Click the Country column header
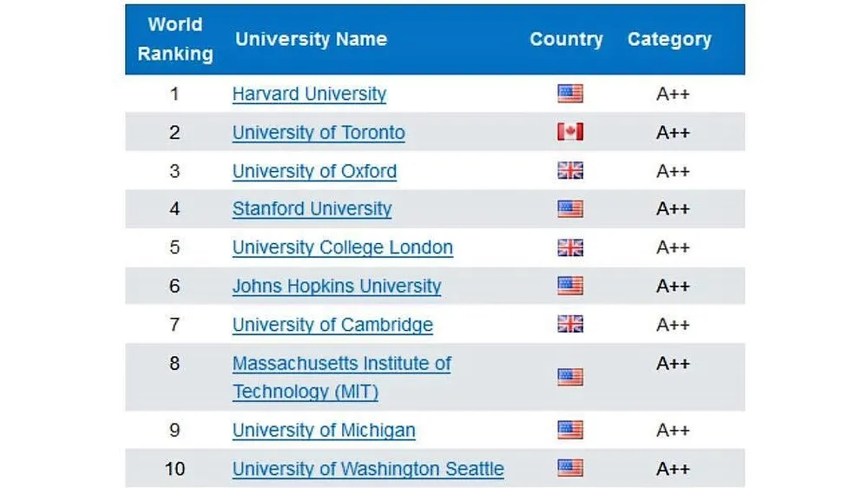The image size is (868, 488). click(566, 39)
